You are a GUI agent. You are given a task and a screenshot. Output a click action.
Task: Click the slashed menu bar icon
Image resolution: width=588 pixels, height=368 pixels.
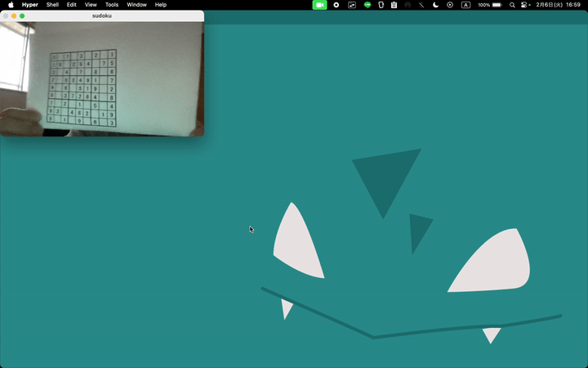click(421, 5)
